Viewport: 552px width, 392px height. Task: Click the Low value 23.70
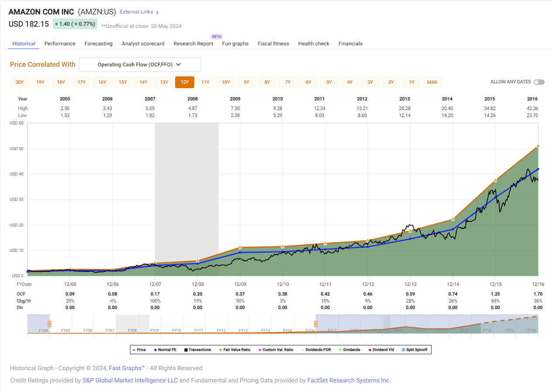tap(532, 115)
